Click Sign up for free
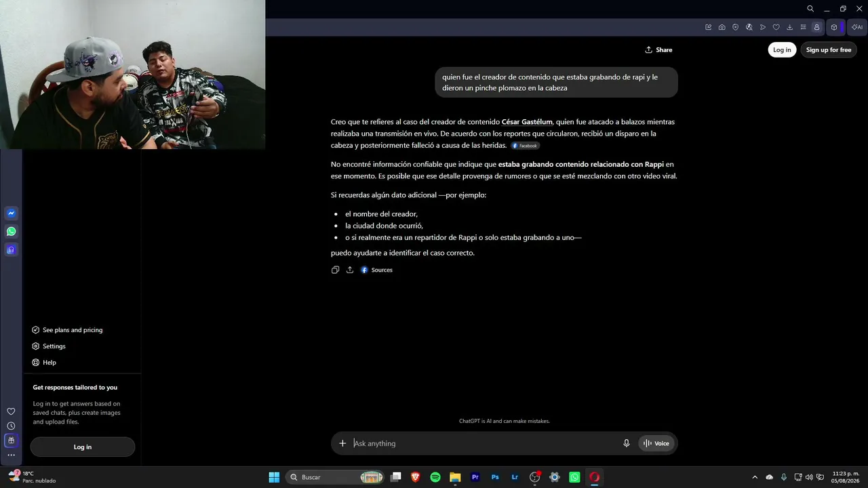Screen dimensions: 868x488 pyautogui.click(x=829, y=49)
